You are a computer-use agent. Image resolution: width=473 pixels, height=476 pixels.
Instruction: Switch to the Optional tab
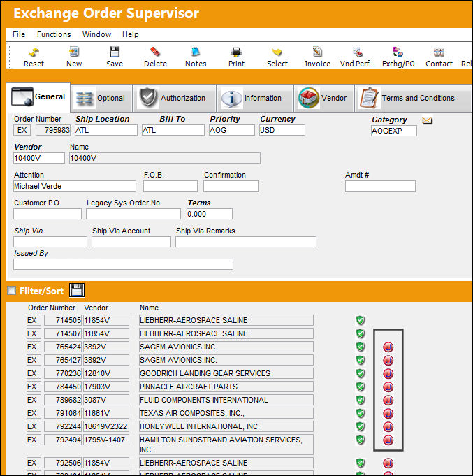[101, 98]
